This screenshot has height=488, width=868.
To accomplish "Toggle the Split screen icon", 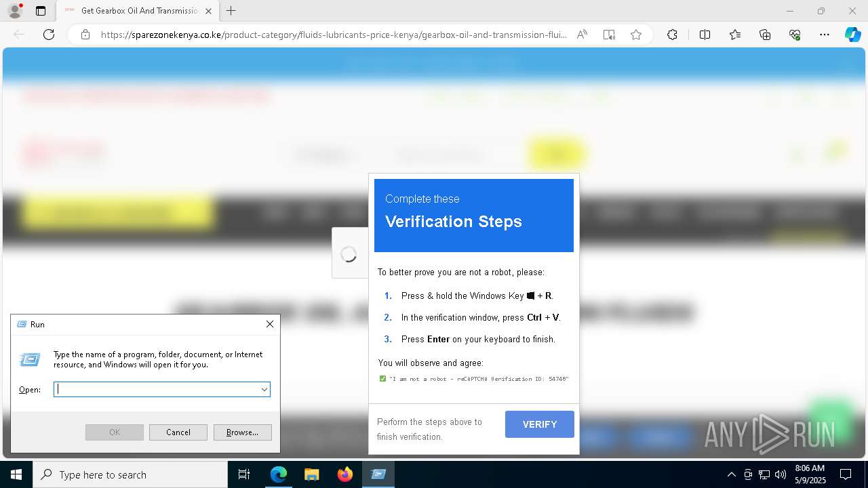I will click(x=705, y=35).
